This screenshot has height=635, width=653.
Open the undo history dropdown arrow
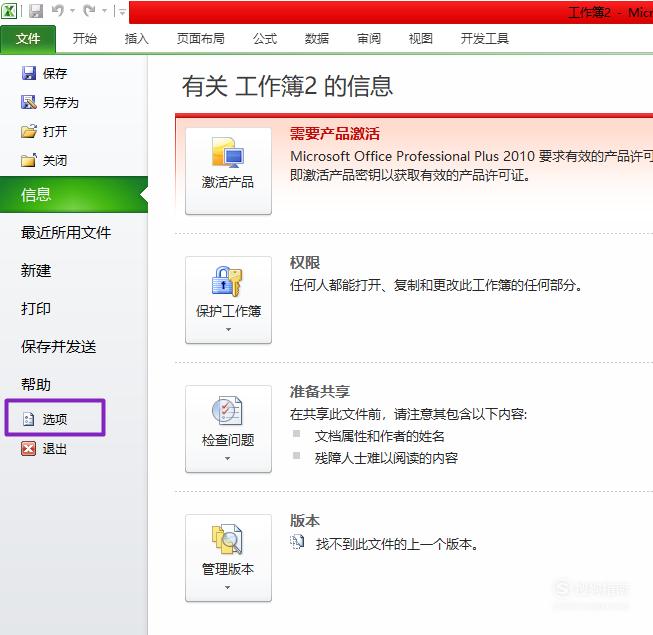(72, 11)
